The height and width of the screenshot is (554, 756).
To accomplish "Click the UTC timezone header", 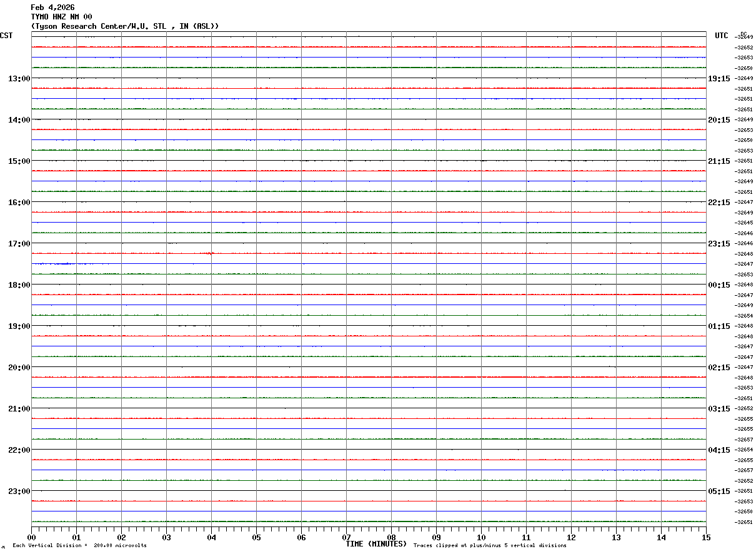I will tap(722, 36).
